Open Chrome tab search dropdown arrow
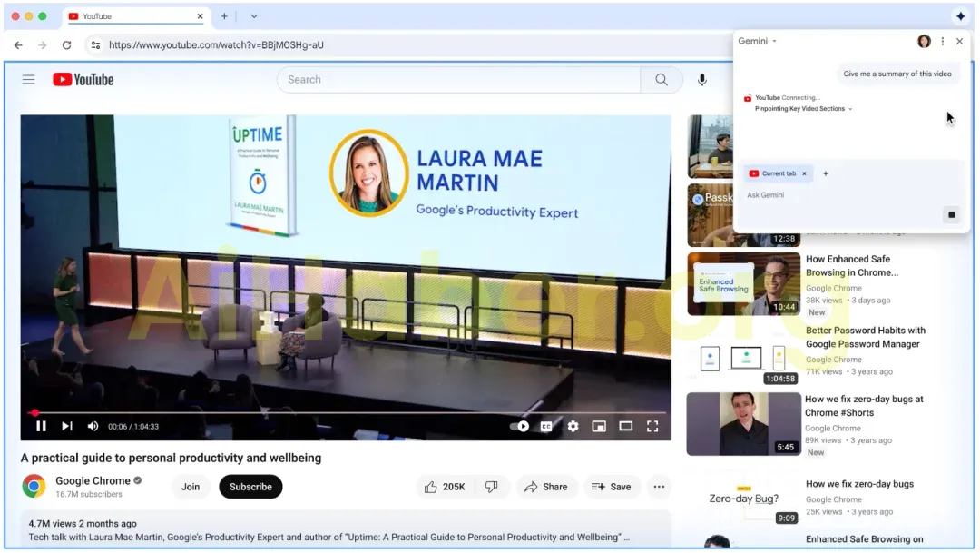Screen dimensions: 980x553 tap(254, 16)
